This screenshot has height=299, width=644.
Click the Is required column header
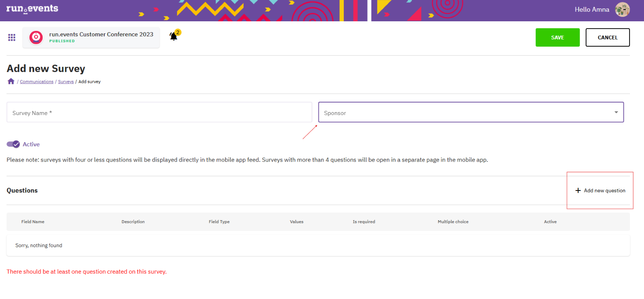click(x=364, y=222)
